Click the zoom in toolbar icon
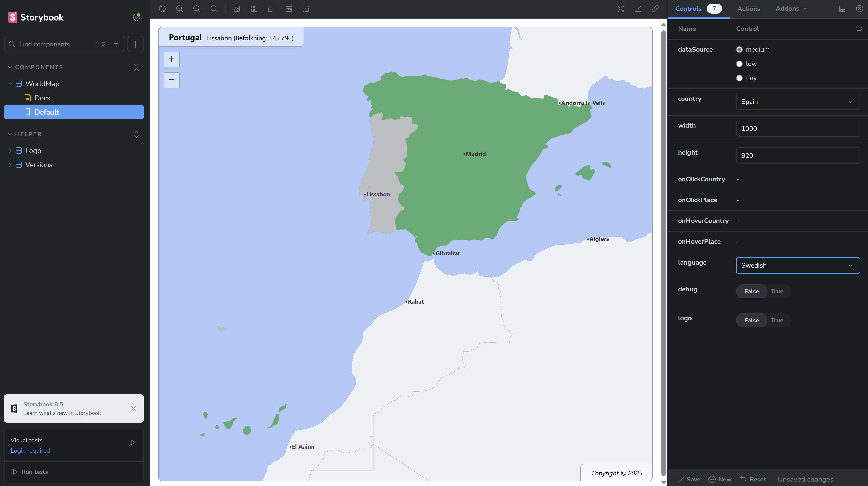Screen dimensions: 868x486 pyautogui.click(x=180, y=9)
